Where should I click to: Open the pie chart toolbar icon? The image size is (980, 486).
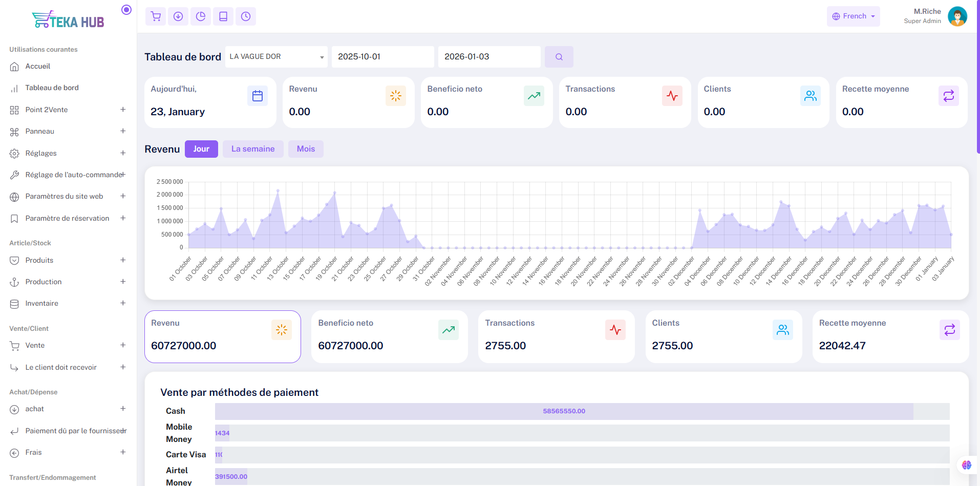pyautogui.click(x=201, y=16)
